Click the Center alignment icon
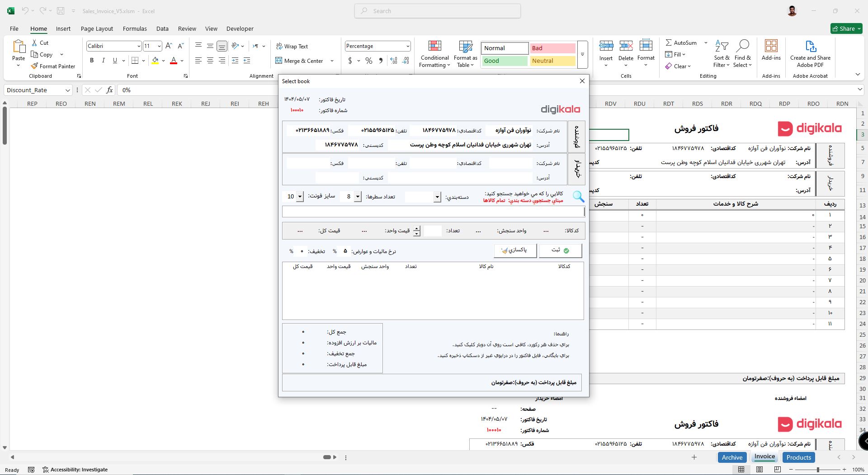868x475 pixels. pyautogui.click(x=210, y=60)
